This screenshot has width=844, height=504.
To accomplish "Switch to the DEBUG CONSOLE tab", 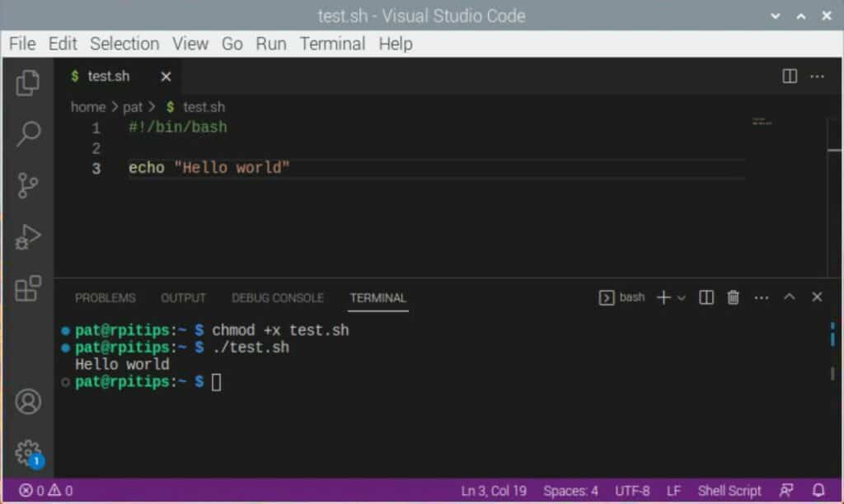I will coord(277,298).
